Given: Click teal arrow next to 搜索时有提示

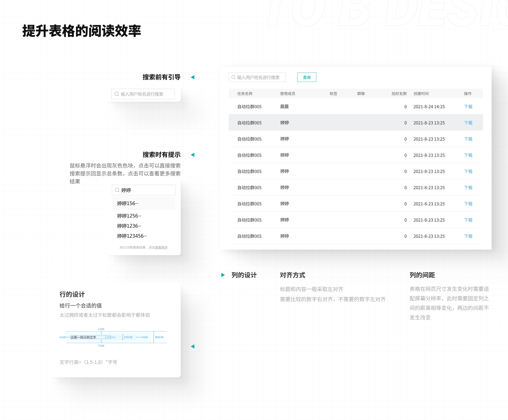Looking at the screenshot, I should click(193, 155).
